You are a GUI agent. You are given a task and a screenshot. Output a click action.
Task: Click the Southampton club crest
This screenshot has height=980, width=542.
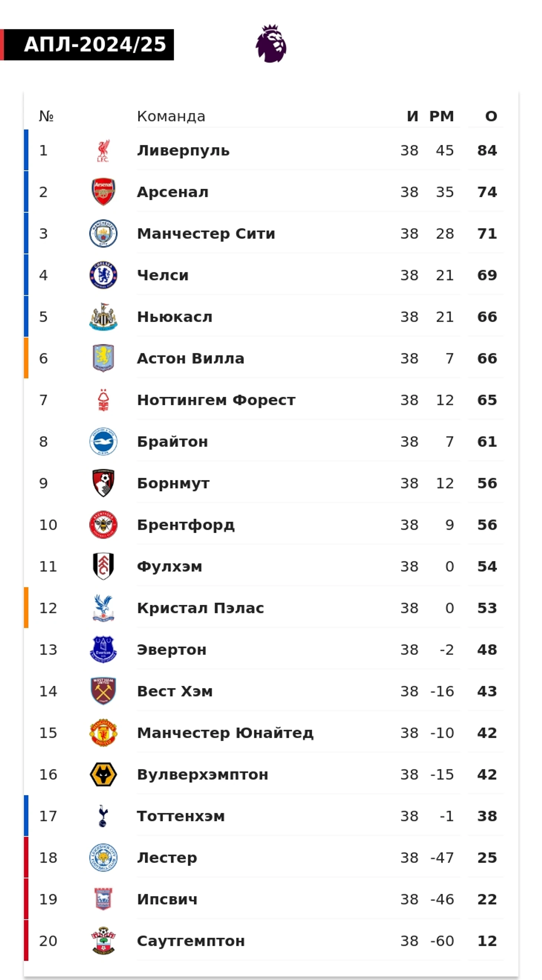(x=103, y=940)
